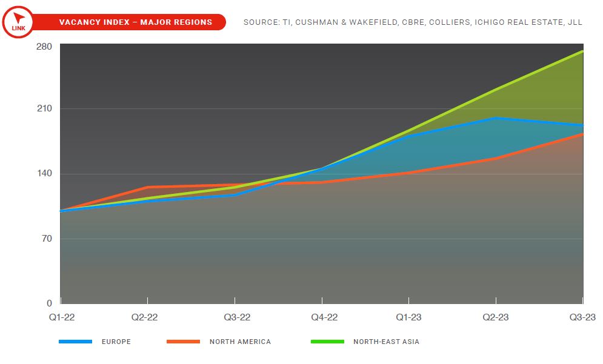This screenshot has width=603, height=364.
Task: Click the Vacancy Index – Major Regions banner
Action: 135,22
